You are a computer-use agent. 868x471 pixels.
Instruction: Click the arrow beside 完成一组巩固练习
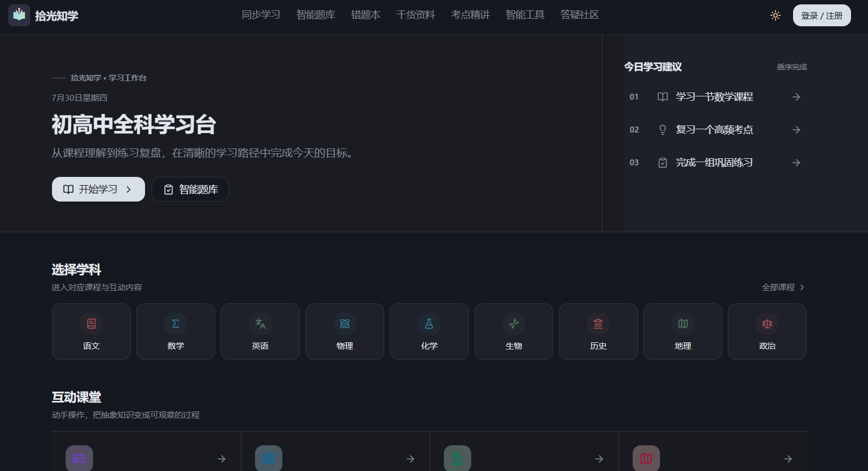coord(796,163)
